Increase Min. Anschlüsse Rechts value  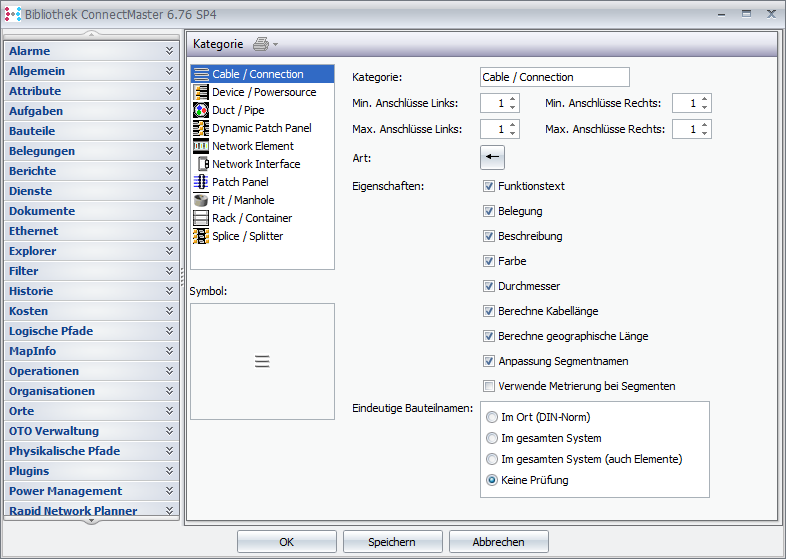point(704,99)
